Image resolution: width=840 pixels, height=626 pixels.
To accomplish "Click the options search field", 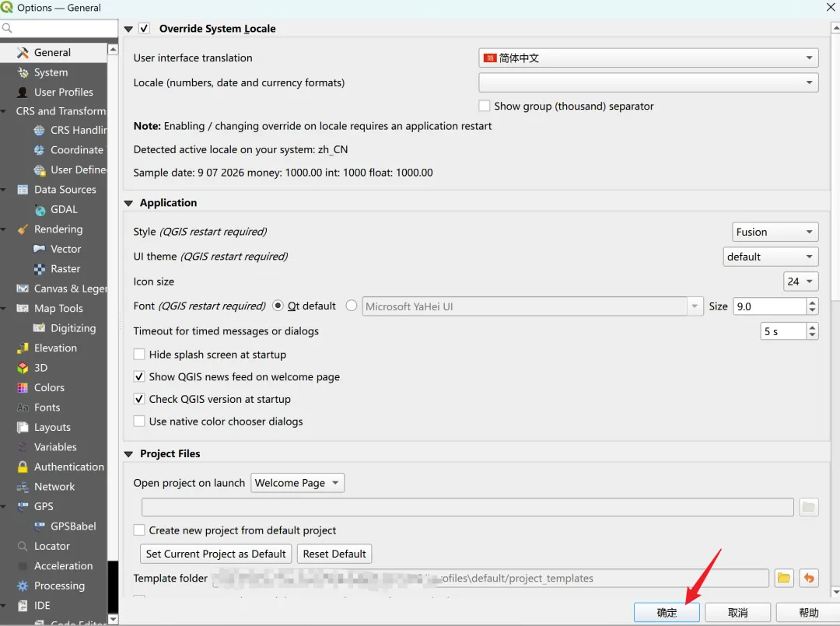I will [59, 28].
